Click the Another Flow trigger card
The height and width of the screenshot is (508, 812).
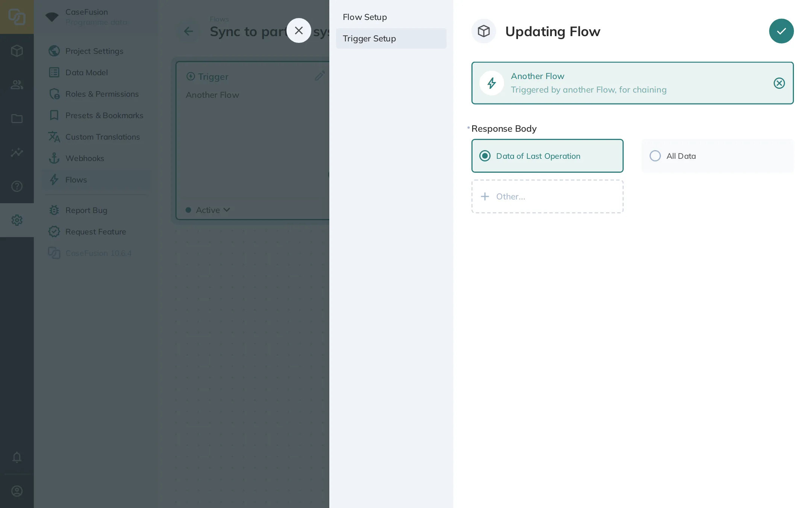coord(632,83)
